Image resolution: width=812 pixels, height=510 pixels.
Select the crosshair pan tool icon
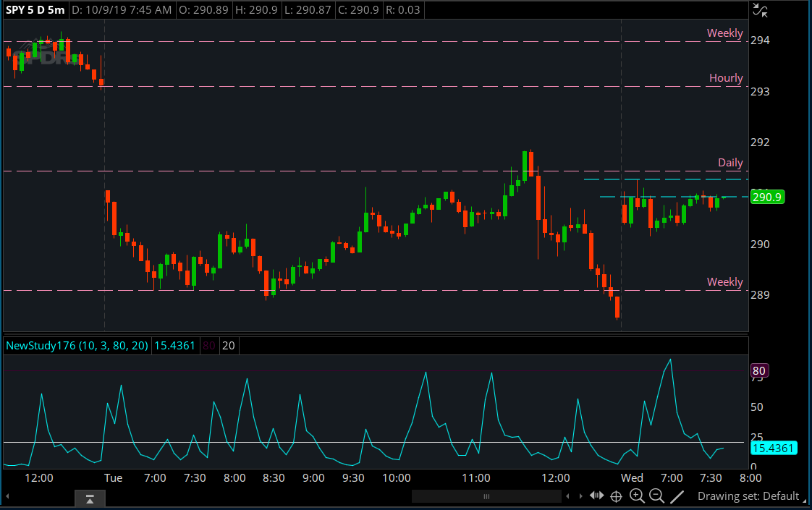click(x=617, y=496)
